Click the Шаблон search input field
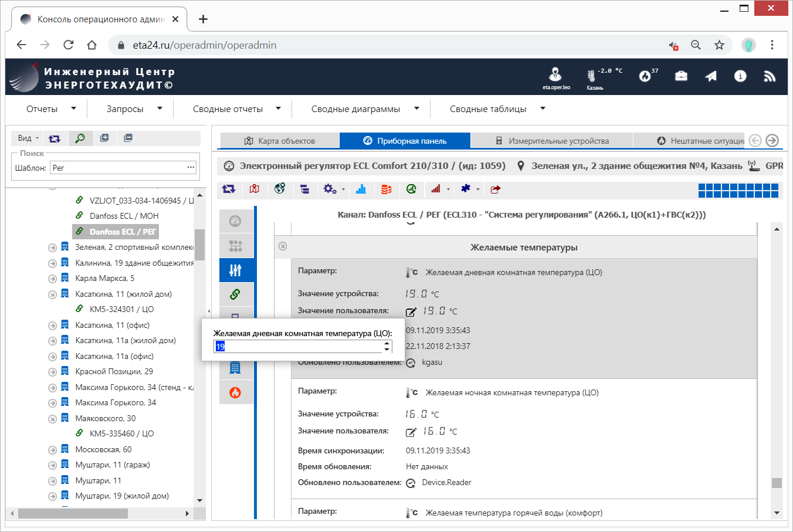Image resolution: width=793 pixels, height=532 pixels. tap(117, 168)
